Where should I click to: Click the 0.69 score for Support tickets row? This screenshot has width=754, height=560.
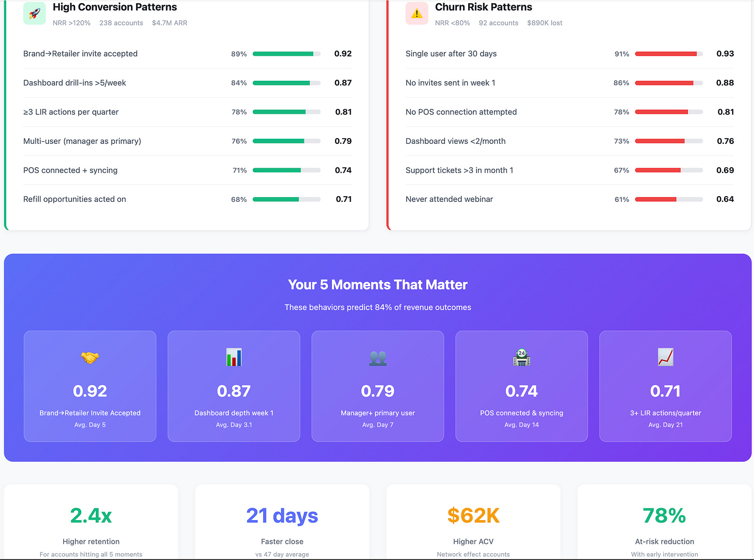point(725,170)
